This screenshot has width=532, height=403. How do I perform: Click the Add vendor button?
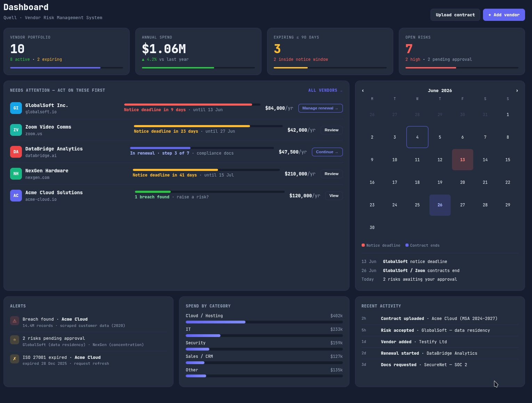(504, 15)
